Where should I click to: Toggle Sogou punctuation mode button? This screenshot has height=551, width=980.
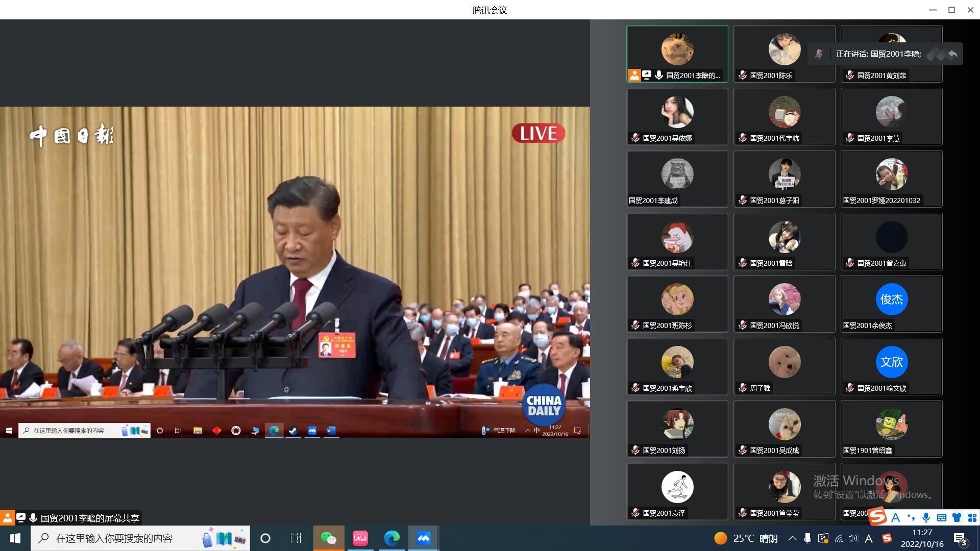pyautogui.click(x=911, y=518)
